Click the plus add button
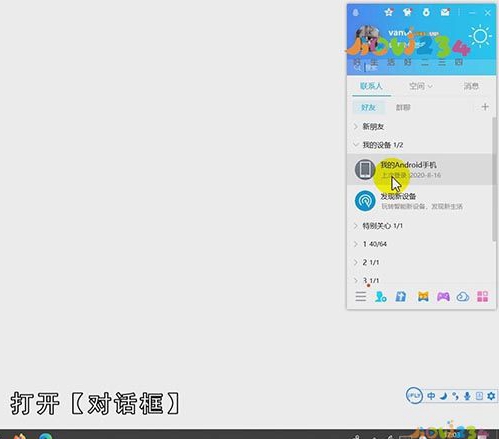 [485, 107]
